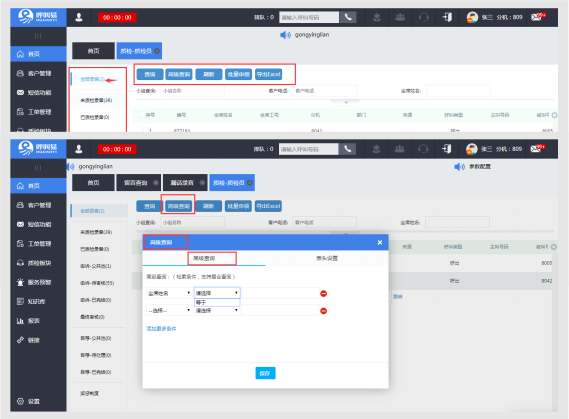Open the 服务预警 alarm icon in sidebar

20,282
